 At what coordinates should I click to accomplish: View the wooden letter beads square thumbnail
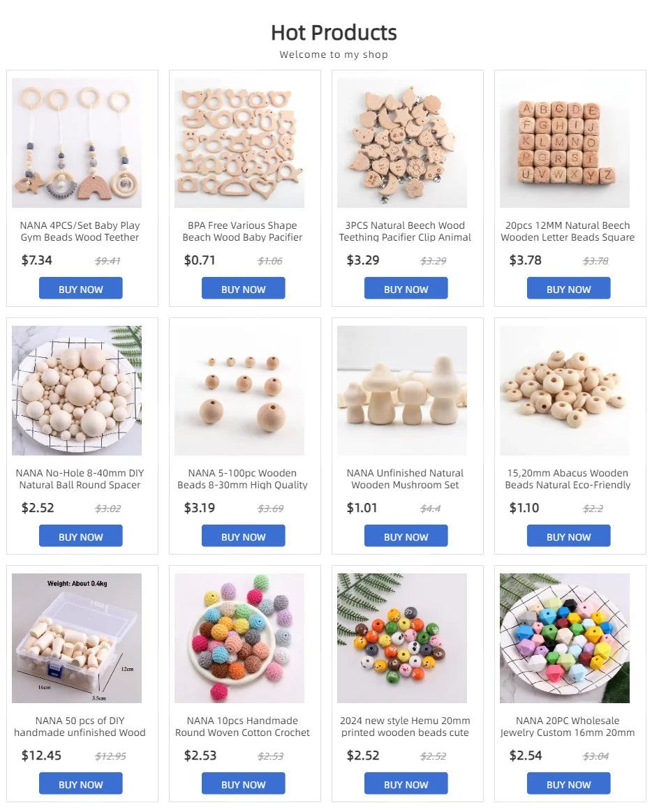[565, 143]
